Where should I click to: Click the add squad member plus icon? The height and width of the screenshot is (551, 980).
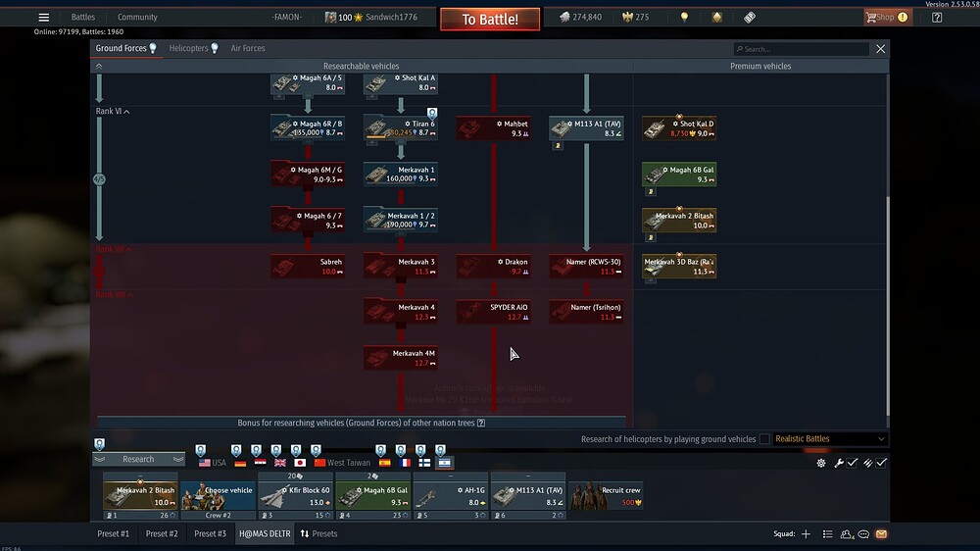806,534
